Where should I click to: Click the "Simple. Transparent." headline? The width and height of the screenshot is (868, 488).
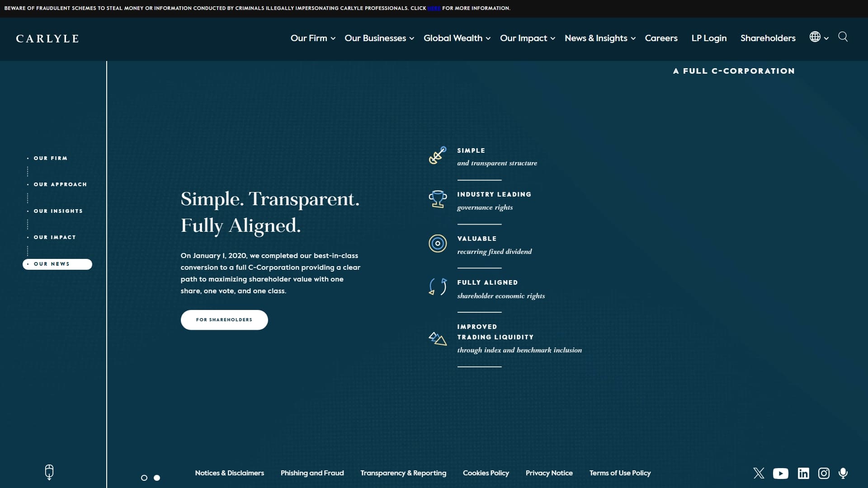pyautogui.click(x=270, y=199)
